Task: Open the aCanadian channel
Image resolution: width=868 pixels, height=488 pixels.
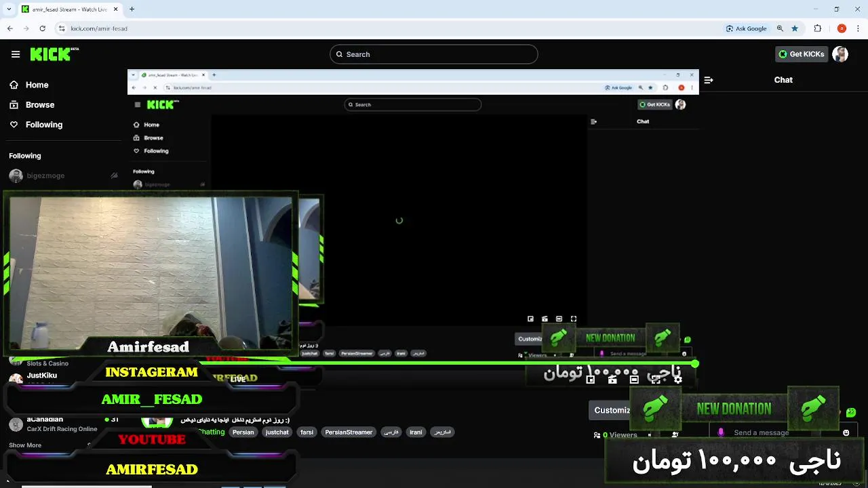Action: pos(45,420)
